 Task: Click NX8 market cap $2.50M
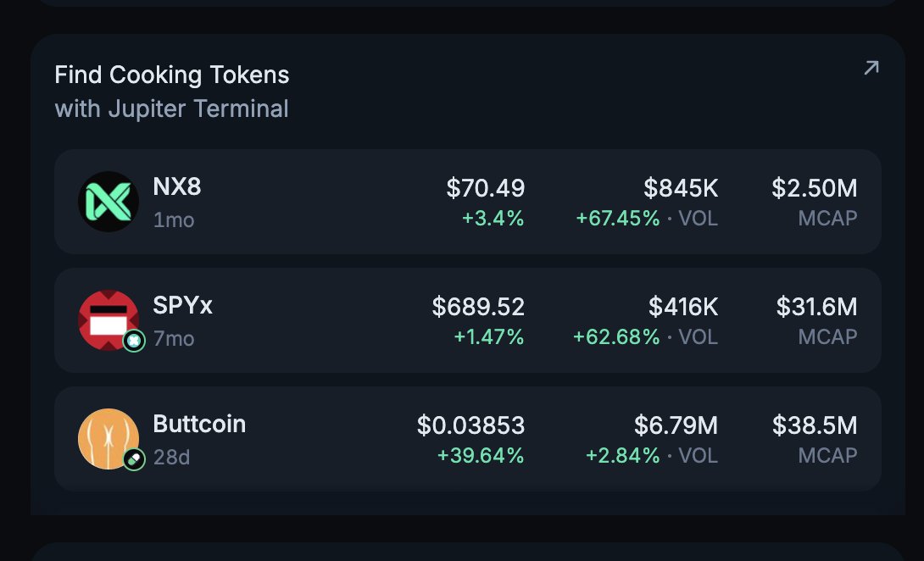pos(814,188)
